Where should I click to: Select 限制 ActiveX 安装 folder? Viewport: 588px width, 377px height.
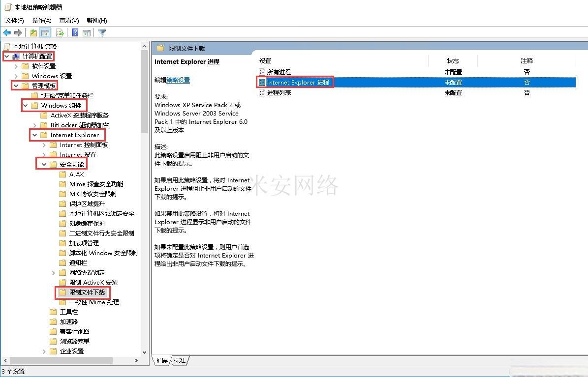coord(93,283)
